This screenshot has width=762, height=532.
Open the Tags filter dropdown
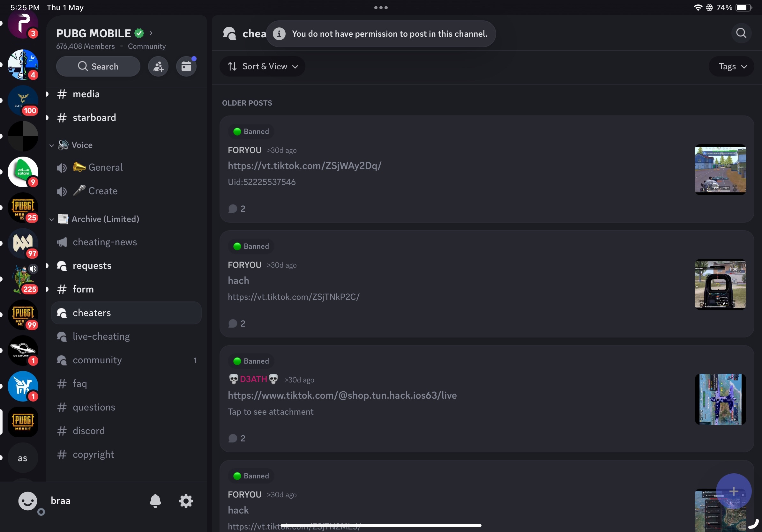click(x=731, y=67)
